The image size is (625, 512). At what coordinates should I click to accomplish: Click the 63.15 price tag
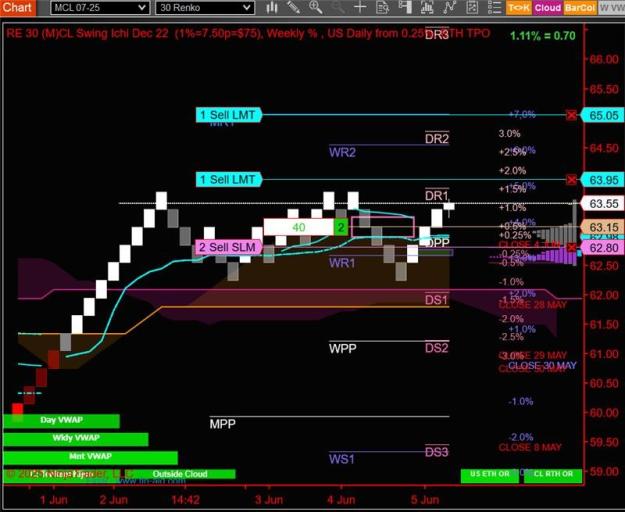click(603, 228)
